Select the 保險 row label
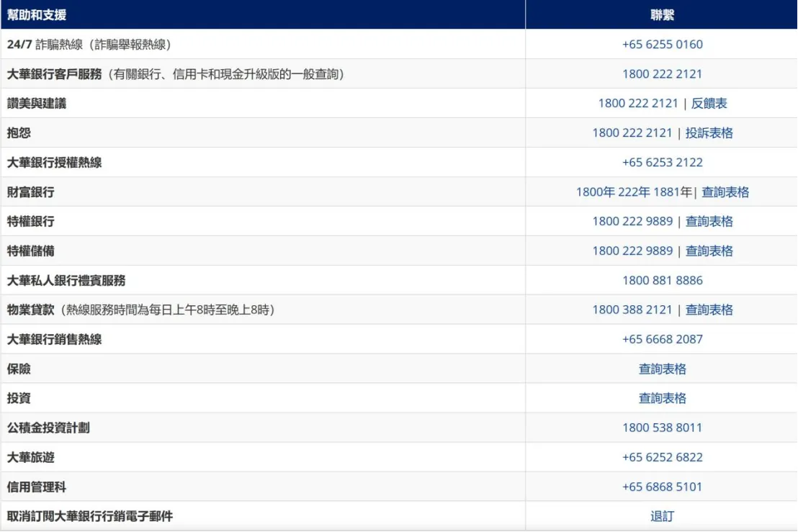Screen dimensions: 798x532 coord(19,369)
